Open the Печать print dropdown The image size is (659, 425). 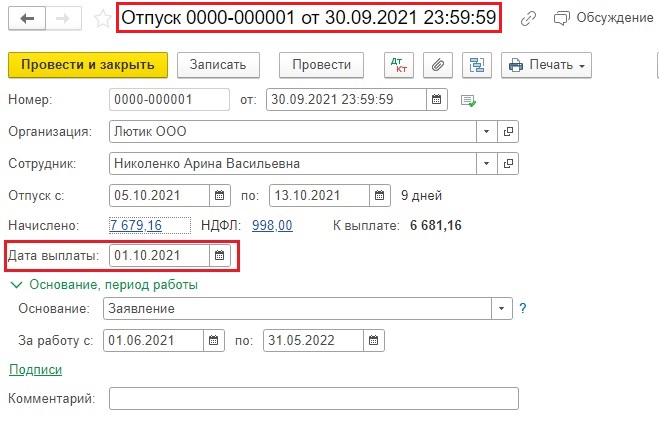pos(546,65)
